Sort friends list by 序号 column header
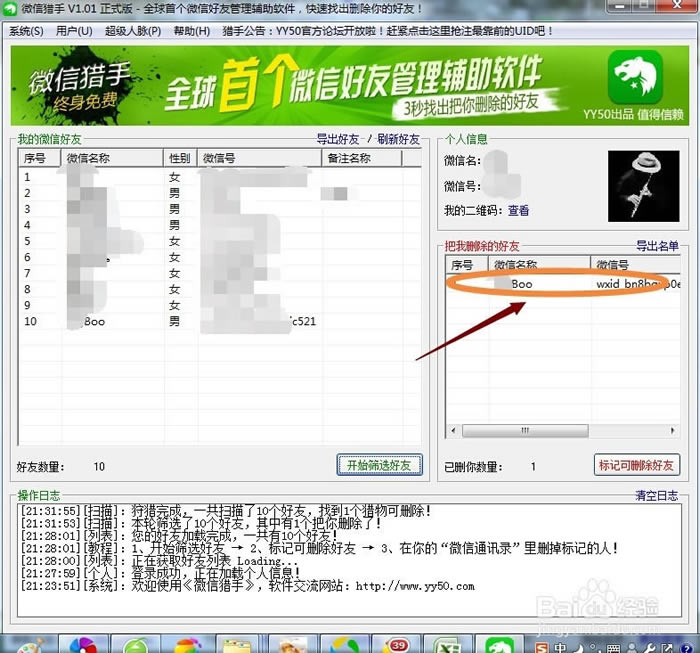 [39, 158]
